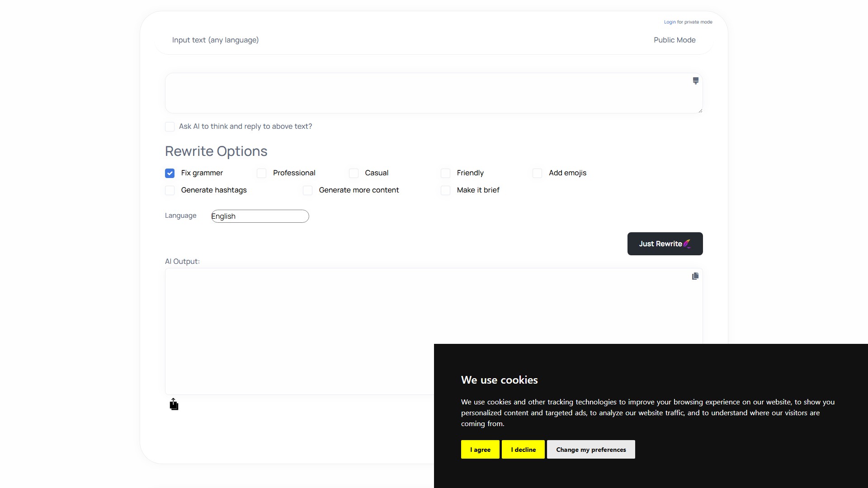
Task: Enable Ask AI to think and reply
Action: point(170,127)
